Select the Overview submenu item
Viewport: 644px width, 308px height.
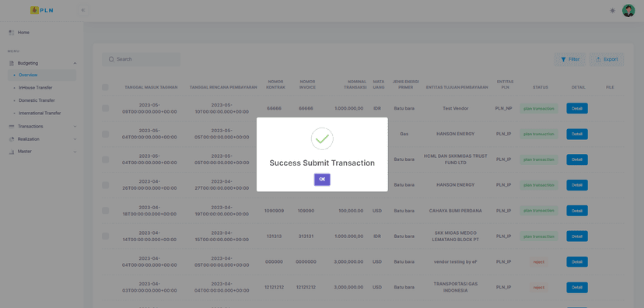pyautogui.click(x=42, y=75)
